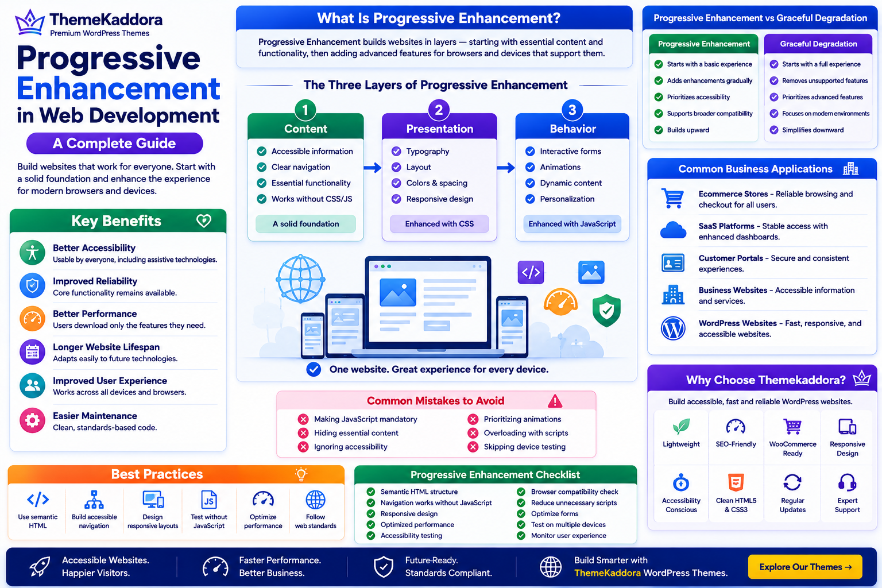Click the checkmark beside Semantic HTML structure

[370, 492]
